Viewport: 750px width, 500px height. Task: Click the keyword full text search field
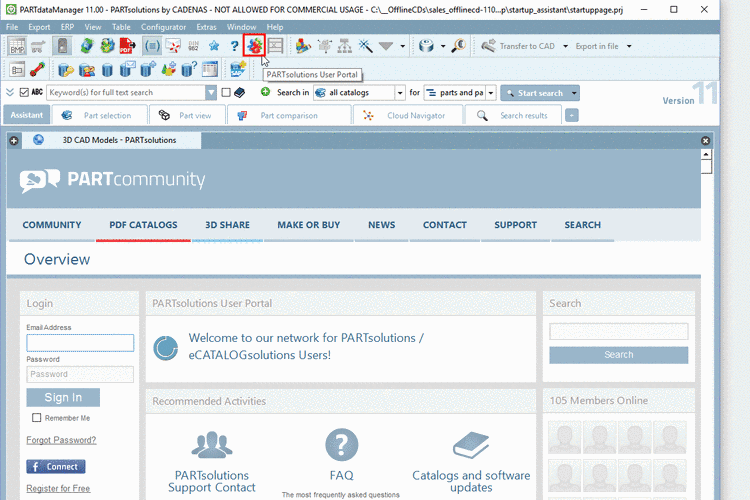(x=126, y=92)
